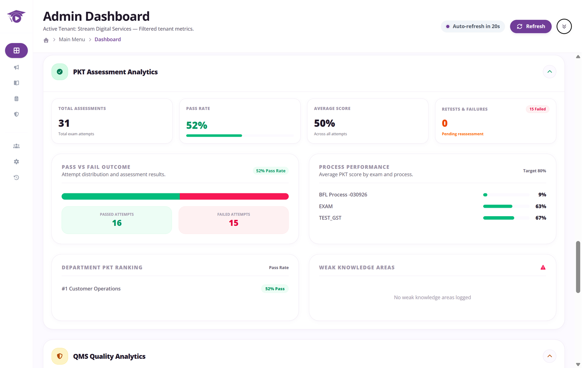Screen dimensions: 588x368
Task: Click the Auto-refresh in 20s indicator
Action: [x=473, y=26]
